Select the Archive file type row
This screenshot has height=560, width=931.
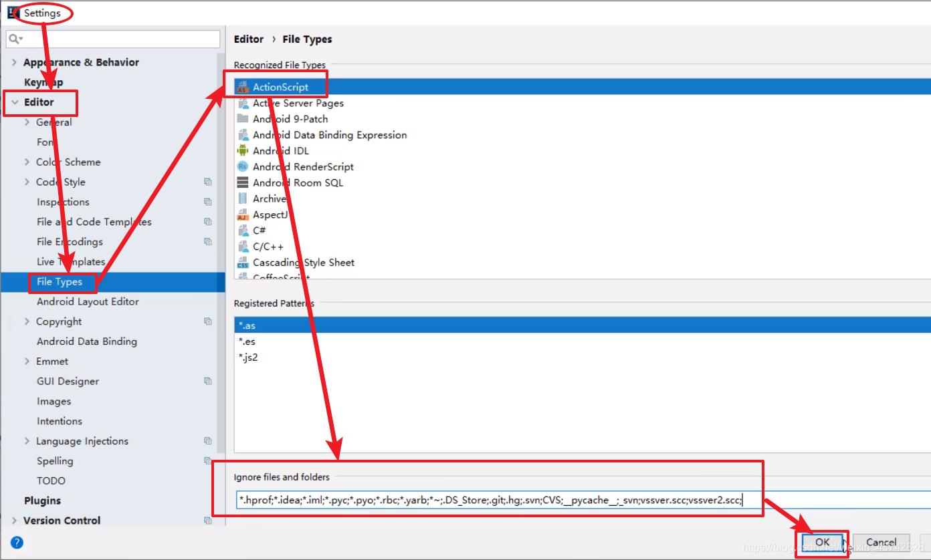pos(583,198)
